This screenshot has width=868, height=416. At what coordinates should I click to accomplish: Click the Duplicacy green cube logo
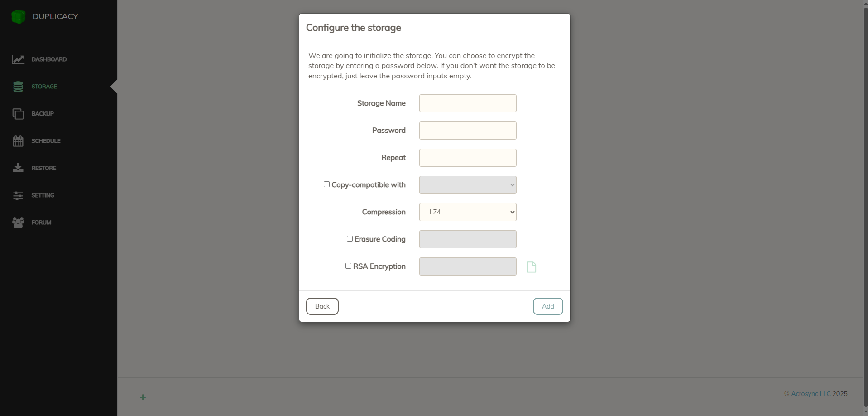click(x=18, y=17)
